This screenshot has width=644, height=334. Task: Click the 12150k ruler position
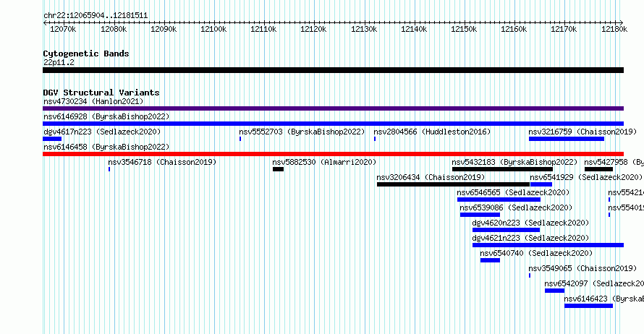coord(464,29)
